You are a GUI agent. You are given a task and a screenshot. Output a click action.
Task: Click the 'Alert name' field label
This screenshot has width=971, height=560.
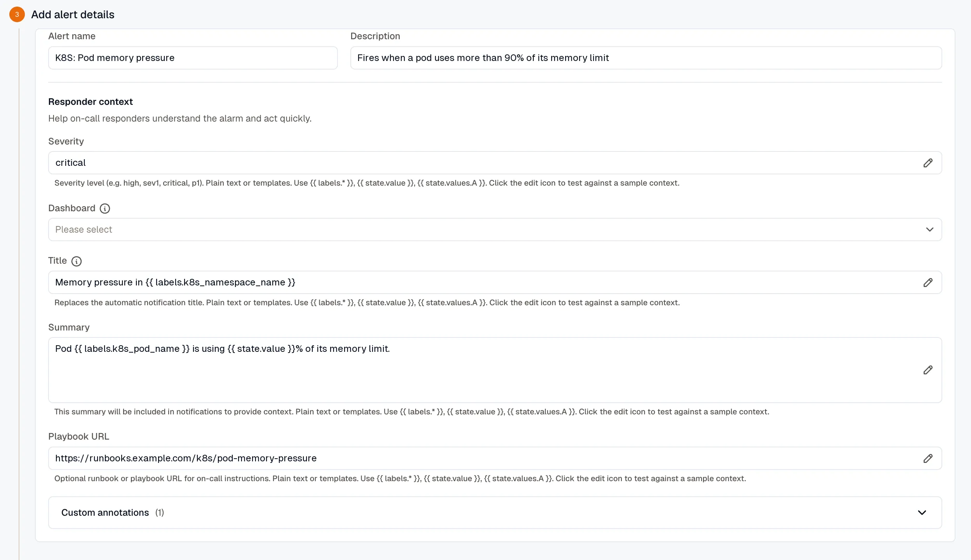click(72, 36)
